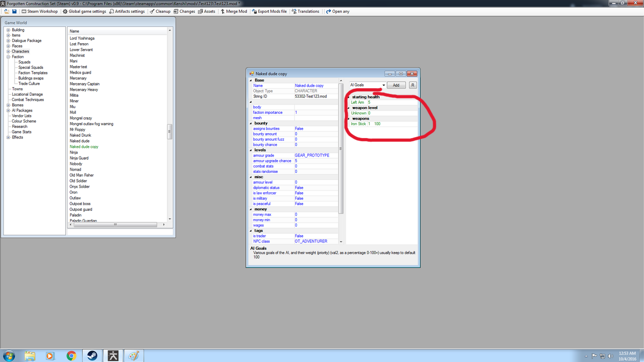Expand the AI Packages tree node
The height and width of the screenshot is (362, 644).
point(8,111)
